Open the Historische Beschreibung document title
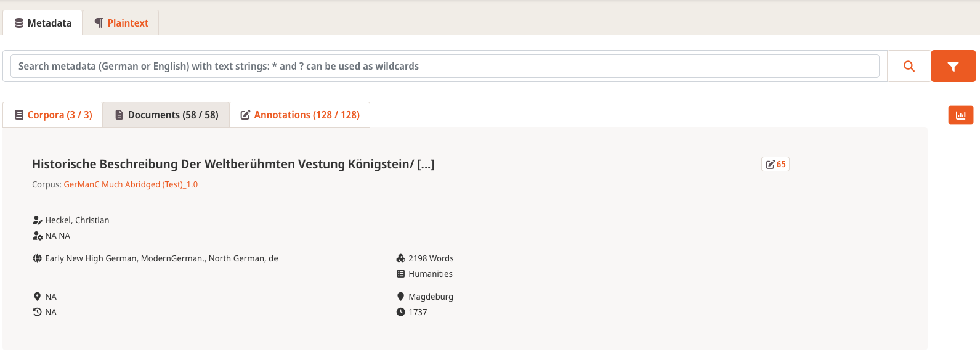980x354 pixels. click(233, 164)
